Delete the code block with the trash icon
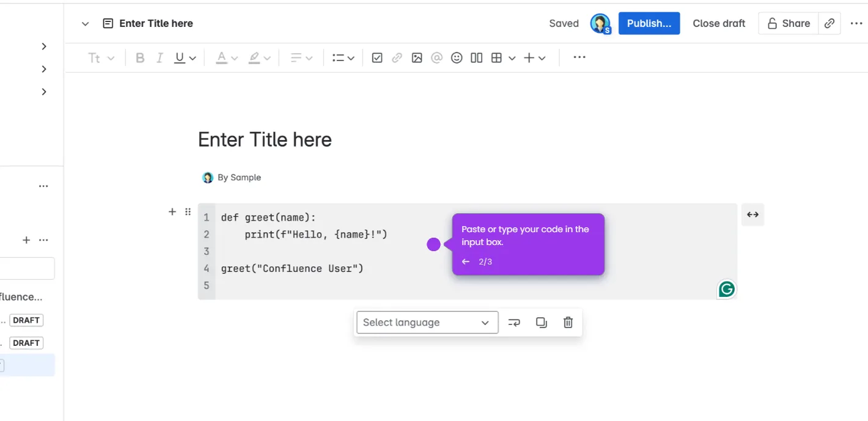868x421 pixels. (x=568, y=323)
